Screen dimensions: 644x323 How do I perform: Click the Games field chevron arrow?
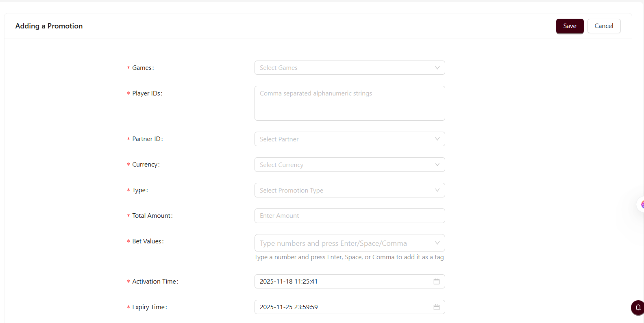(x=437, y=68)
